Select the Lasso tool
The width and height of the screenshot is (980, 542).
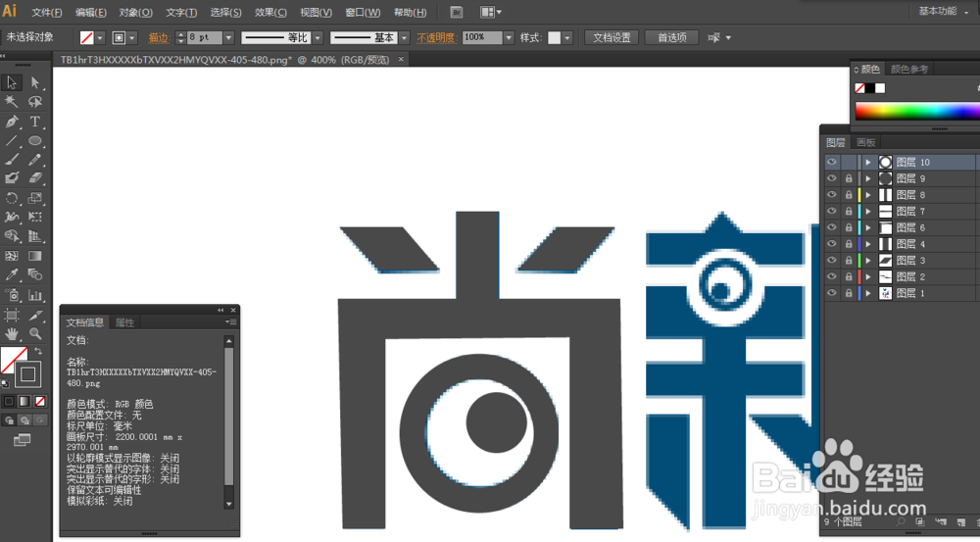[35, 101]
